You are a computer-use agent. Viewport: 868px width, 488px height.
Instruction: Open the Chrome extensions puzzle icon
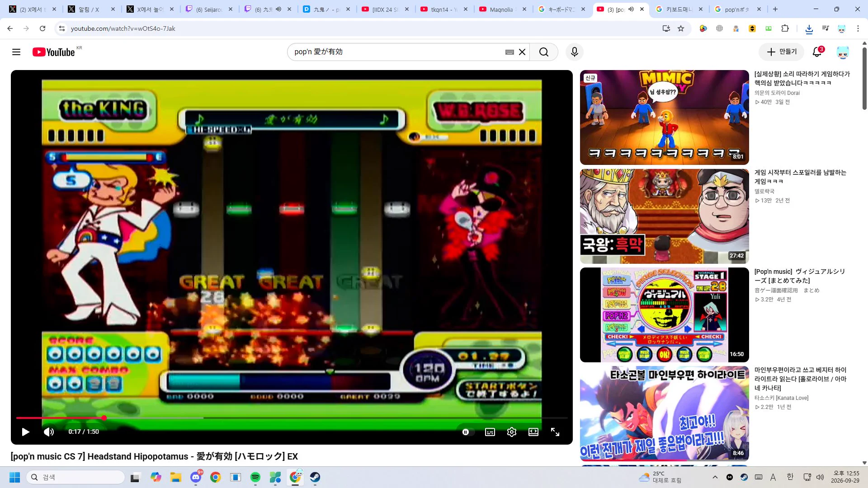[785, 28]
